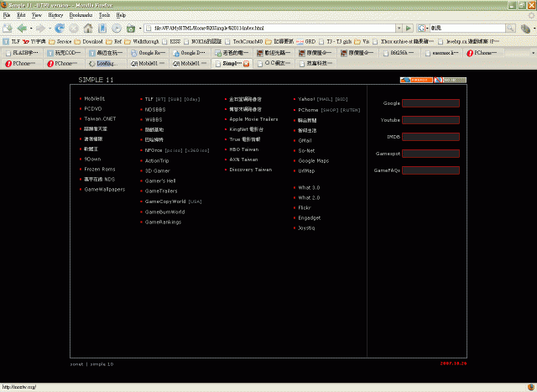Click the Stop loading icon
The height and width of the screenshot is (392, 537).
tap(75, 28)
